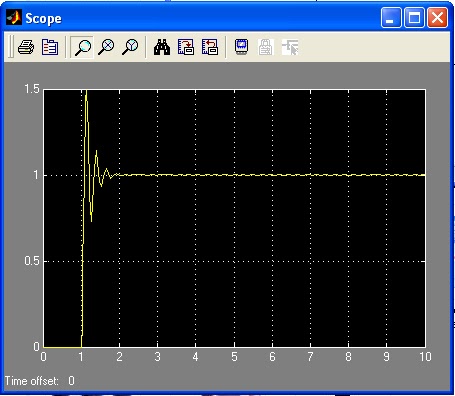
Task: Click the lock axes selection icon
Action: [x=266, y=47]
